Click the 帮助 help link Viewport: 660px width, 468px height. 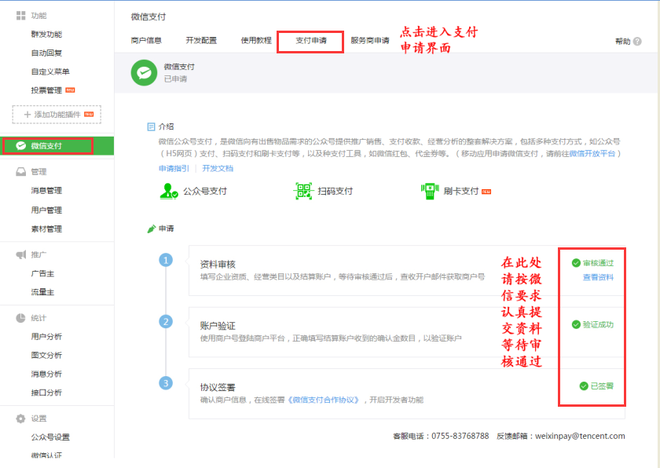click(x=623, y=41)
